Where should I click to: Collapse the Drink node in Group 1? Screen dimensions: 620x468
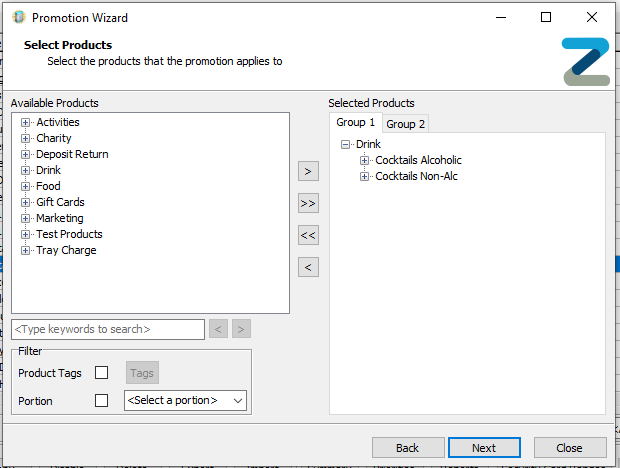tap(345, 144)
